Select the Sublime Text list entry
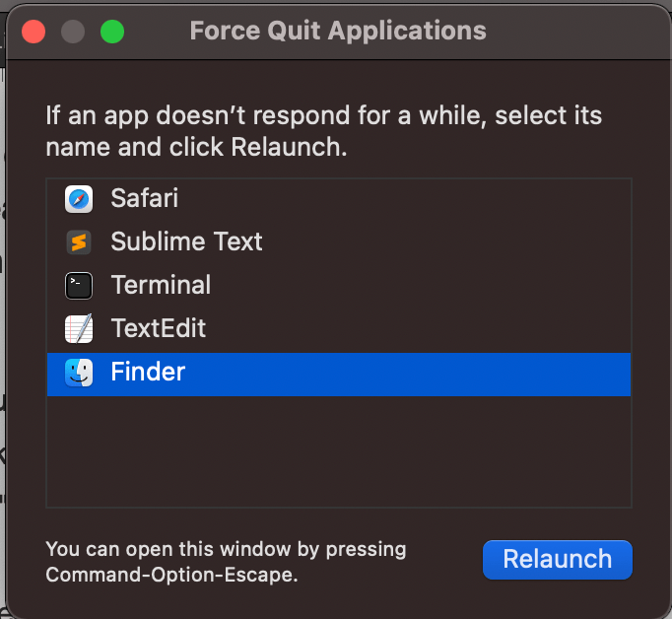The image size is (672, 619). 186,241
